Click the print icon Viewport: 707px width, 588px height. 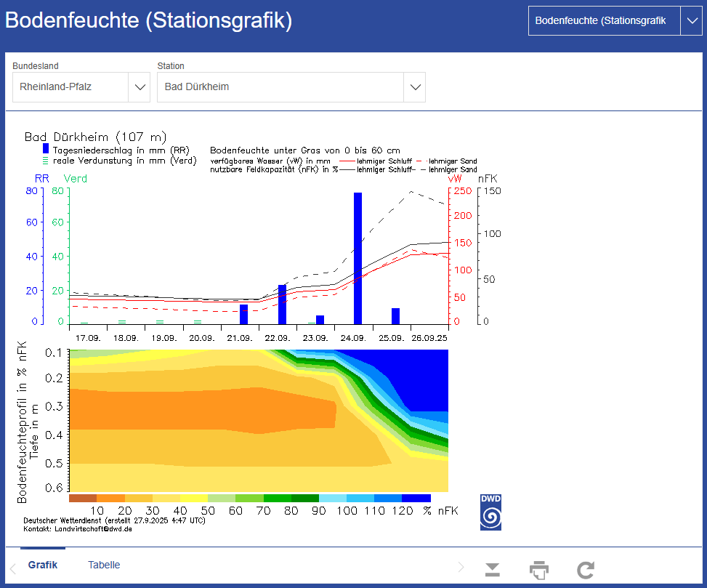(538, 570)
